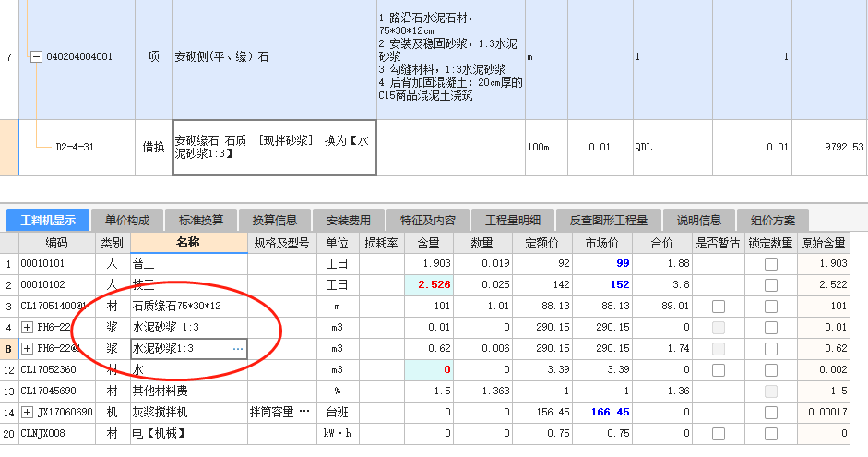Expand the JX17060690 machine row

(27, 412)
